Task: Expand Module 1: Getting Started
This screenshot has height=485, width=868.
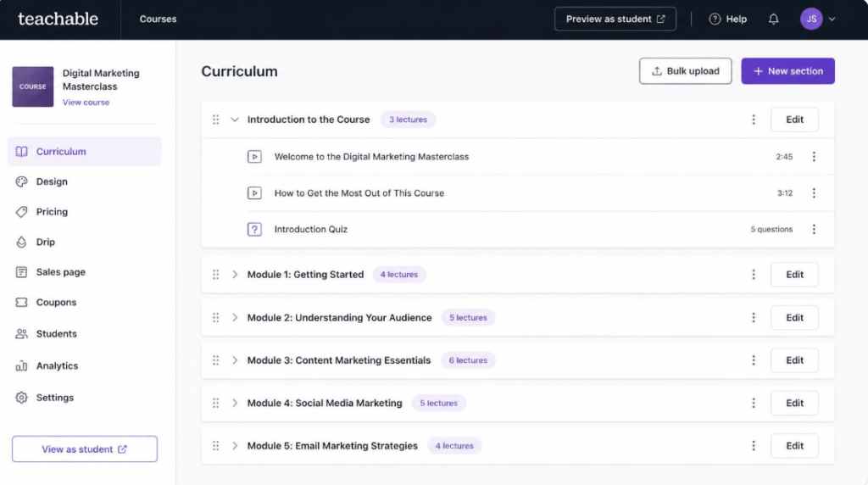Action: click(235, 275)
